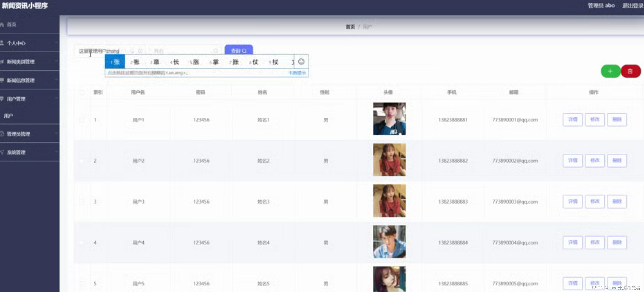Expand the 管理员管理 chevron
This screenshot has height=292, width=644.
pyautogui.click(x=56, y=134)
